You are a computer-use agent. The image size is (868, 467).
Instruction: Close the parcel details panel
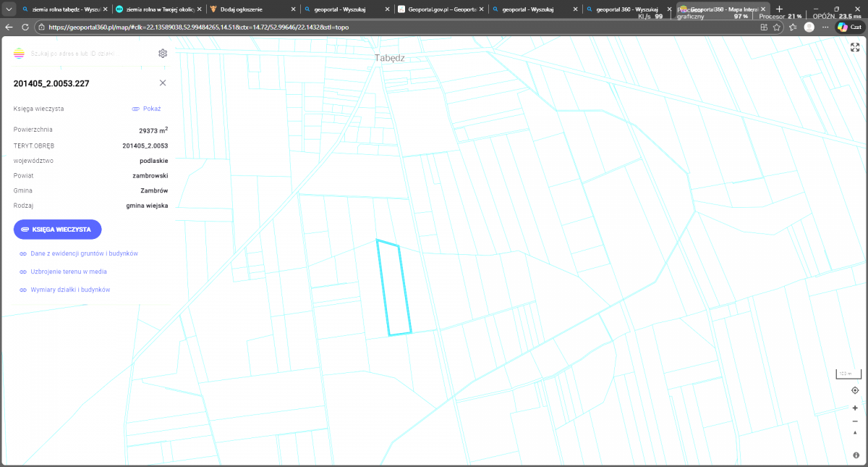(x=163, y=83)
